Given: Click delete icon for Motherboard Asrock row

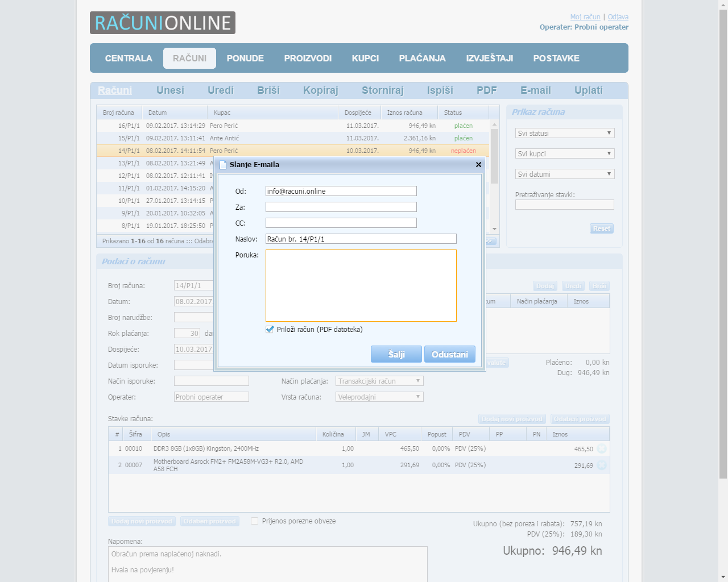Looking at the screenshot, I should (602, 465).
